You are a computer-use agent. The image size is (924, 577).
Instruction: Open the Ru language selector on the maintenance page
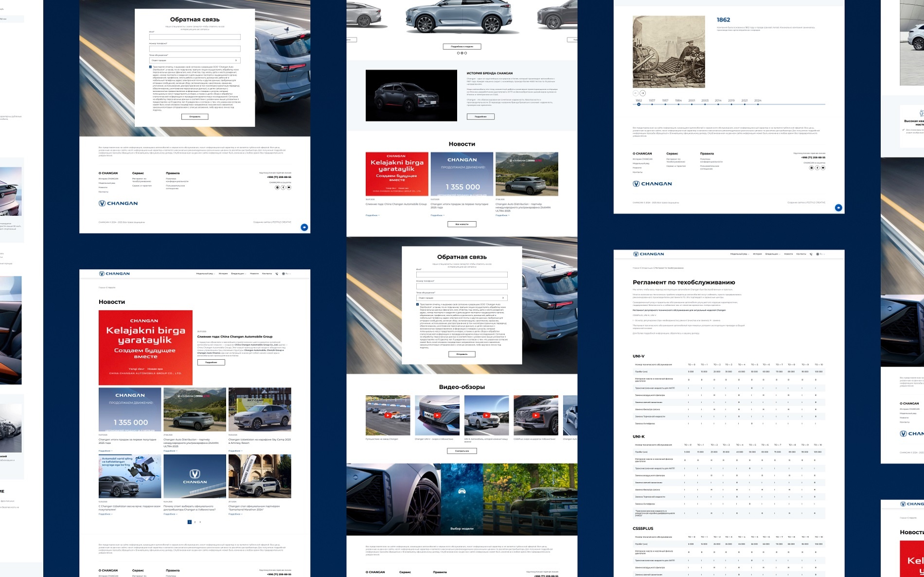point(820,254)
